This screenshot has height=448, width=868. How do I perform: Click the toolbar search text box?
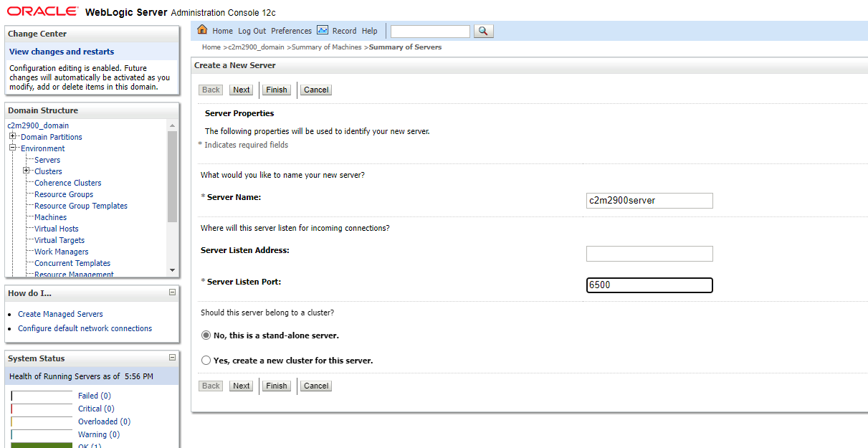tap(430, 31)
